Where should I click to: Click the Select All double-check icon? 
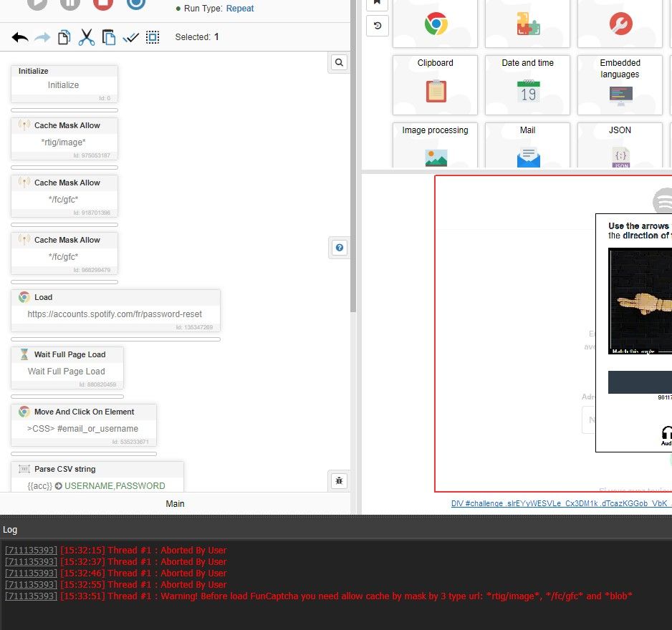click(x=130, y=37)
